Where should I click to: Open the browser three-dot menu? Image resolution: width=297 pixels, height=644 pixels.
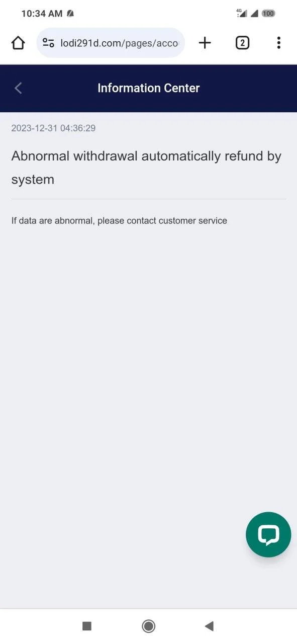[x=278, y=43]
